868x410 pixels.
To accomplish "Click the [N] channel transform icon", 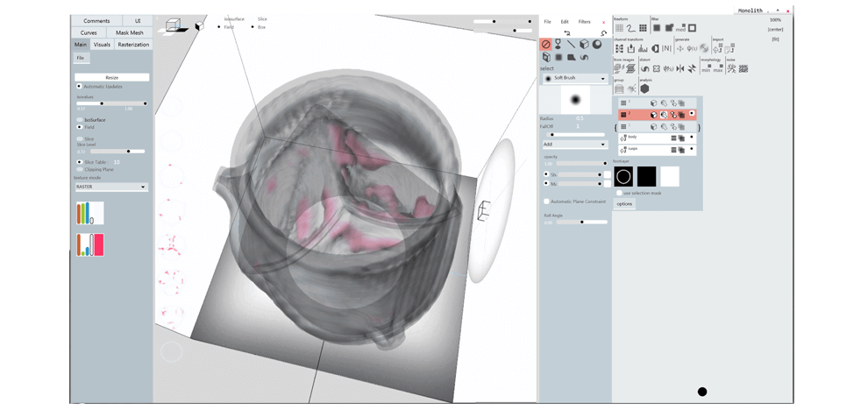I will point(666,49).
